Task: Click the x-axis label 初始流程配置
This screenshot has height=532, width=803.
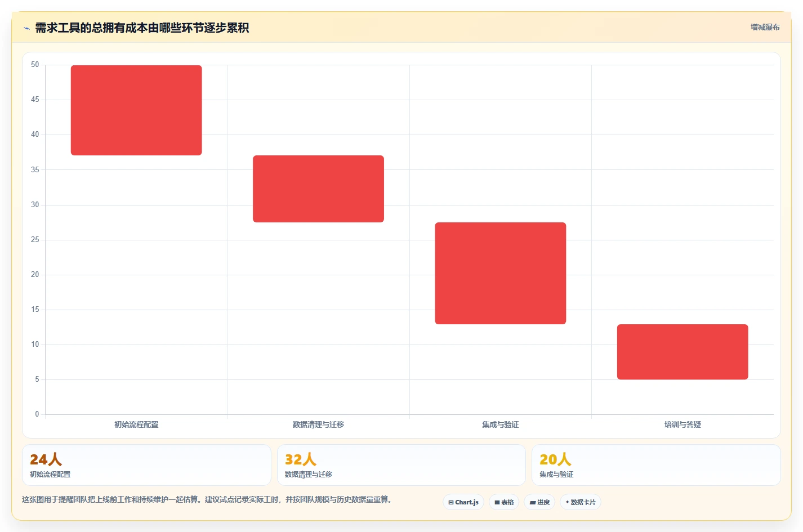Action: tap(136, 424)
